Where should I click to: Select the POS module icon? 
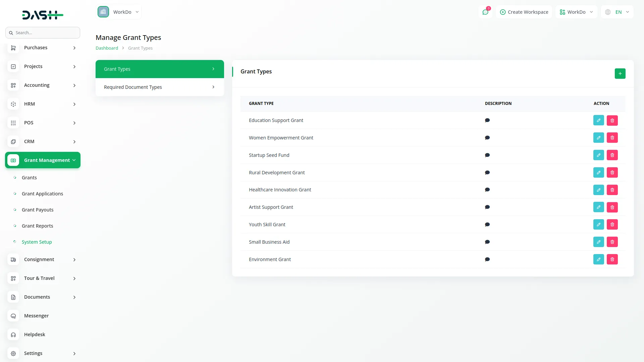(x=13, y=123)
